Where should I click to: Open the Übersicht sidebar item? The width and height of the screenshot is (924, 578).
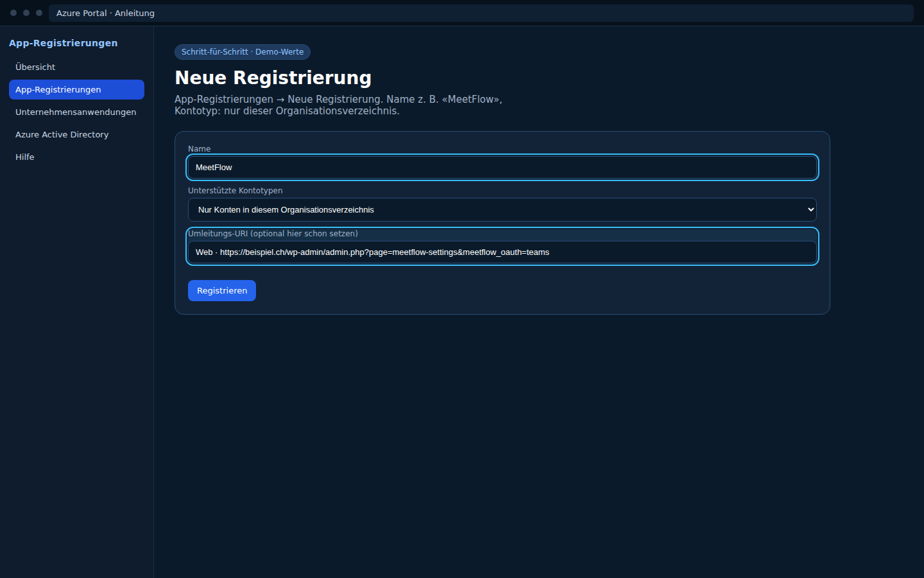[76, 67]
